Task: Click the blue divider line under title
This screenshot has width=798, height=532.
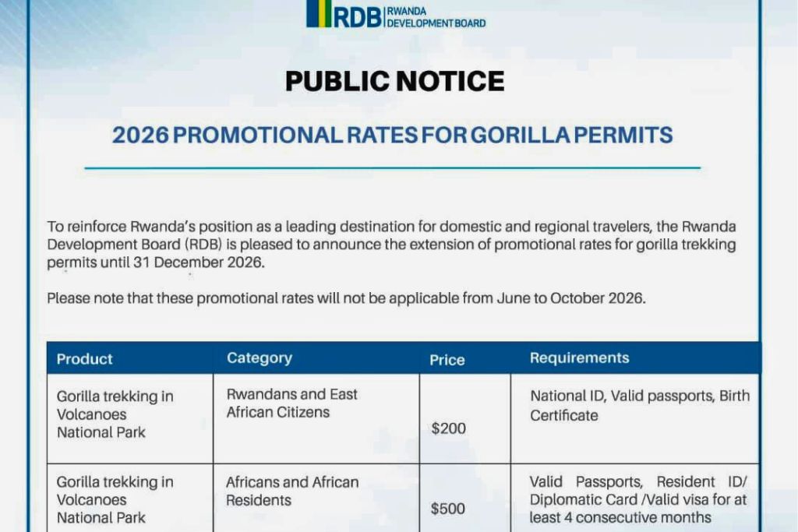Action: coord(392,167)
